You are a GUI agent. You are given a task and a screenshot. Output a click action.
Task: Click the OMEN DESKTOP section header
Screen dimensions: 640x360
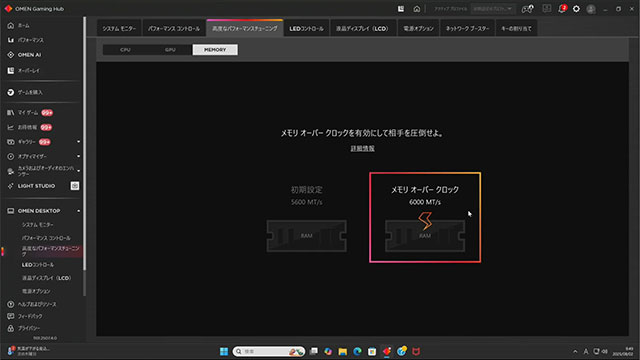[x=39, y=211]
